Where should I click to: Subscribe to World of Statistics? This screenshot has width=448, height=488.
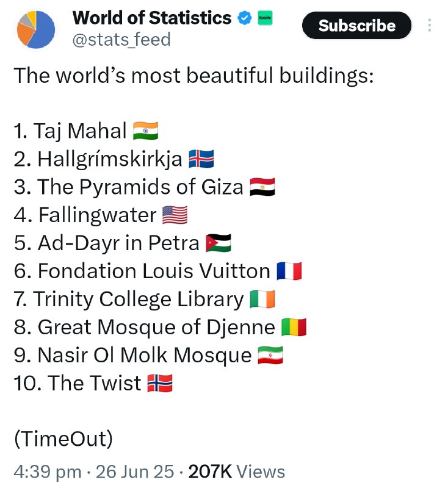tap(357, 25)
